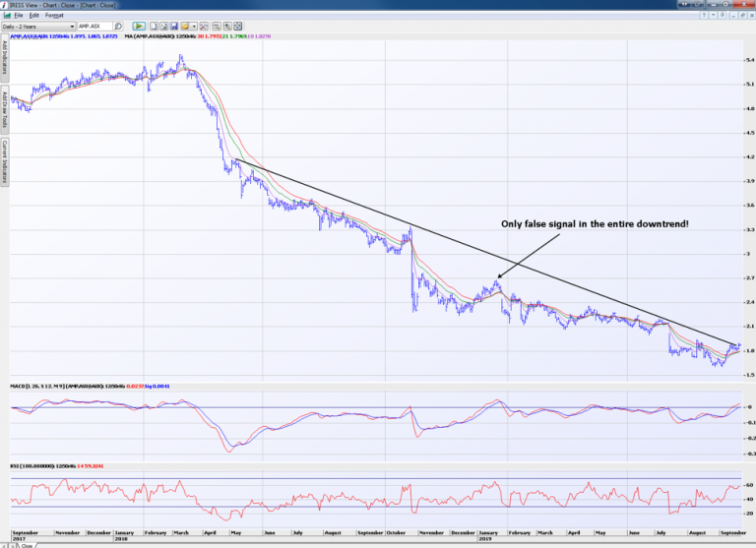
Task: Open the Format menu
Action: pos(54,16)
